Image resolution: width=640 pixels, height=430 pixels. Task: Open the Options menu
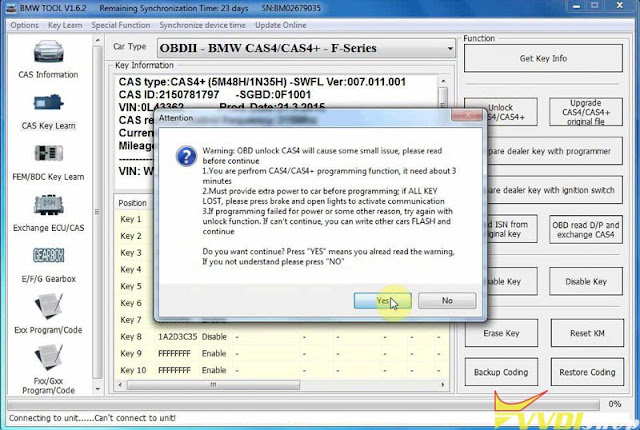(24, 25)
